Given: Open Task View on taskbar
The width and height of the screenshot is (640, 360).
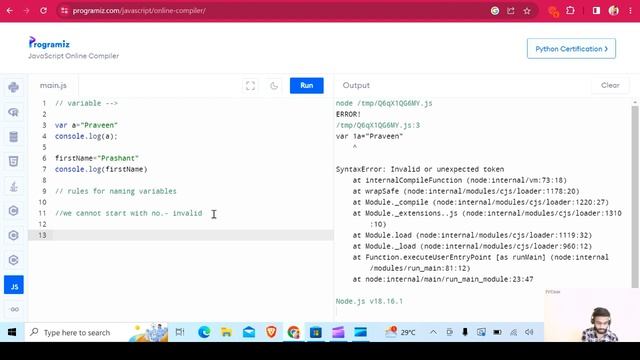Looking at the screenshot, I should tap(180, 332).
